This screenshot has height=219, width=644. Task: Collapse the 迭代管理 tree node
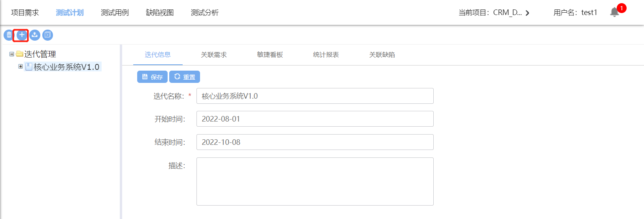tap(12, 54)
